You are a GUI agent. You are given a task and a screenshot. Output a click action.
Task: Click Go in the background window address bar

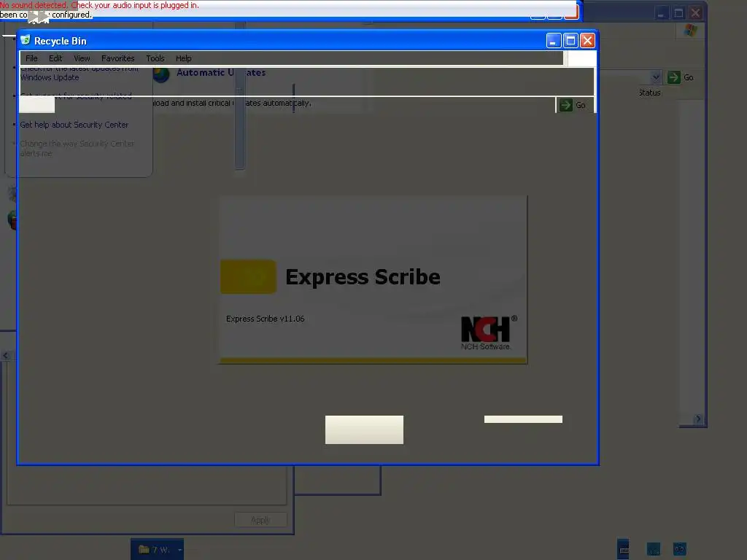pyautogui.click(x=681, y=77)
